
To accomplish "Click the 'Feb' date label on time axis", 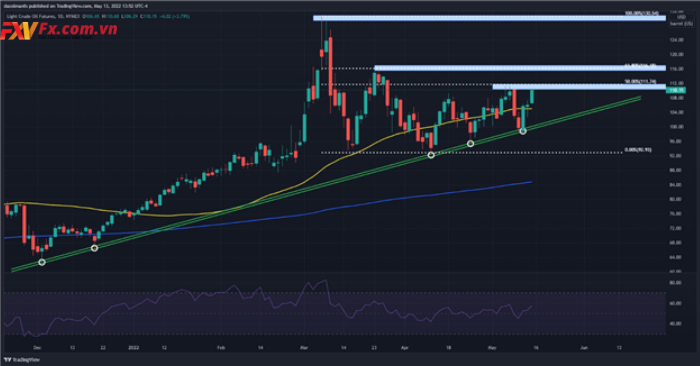I will click(221, 348).
